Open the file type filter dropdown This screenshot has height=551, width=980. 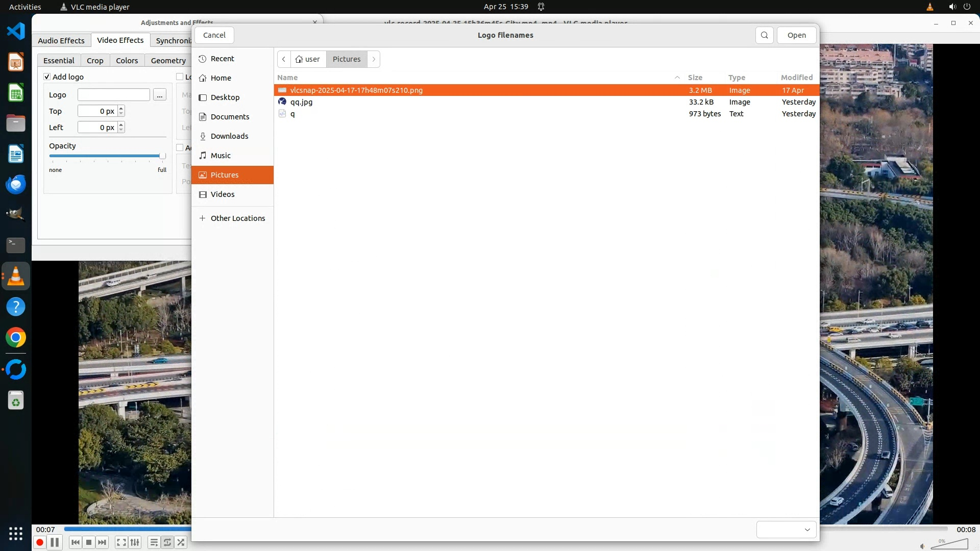pos(786,530)
